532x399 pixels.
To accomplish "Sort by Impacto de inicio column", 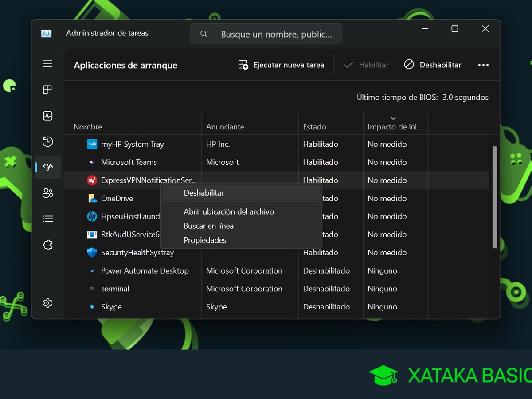I will (x=394, y=127).
